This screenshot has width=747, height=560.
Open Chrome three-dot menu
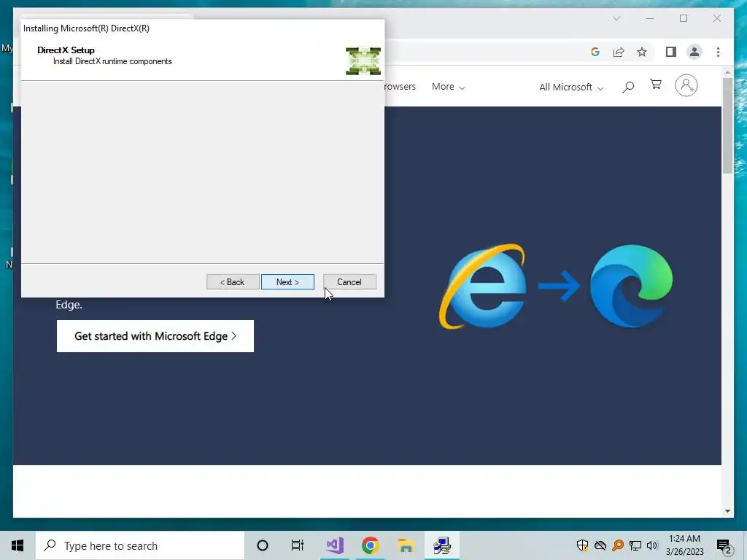tap(718, 52)
